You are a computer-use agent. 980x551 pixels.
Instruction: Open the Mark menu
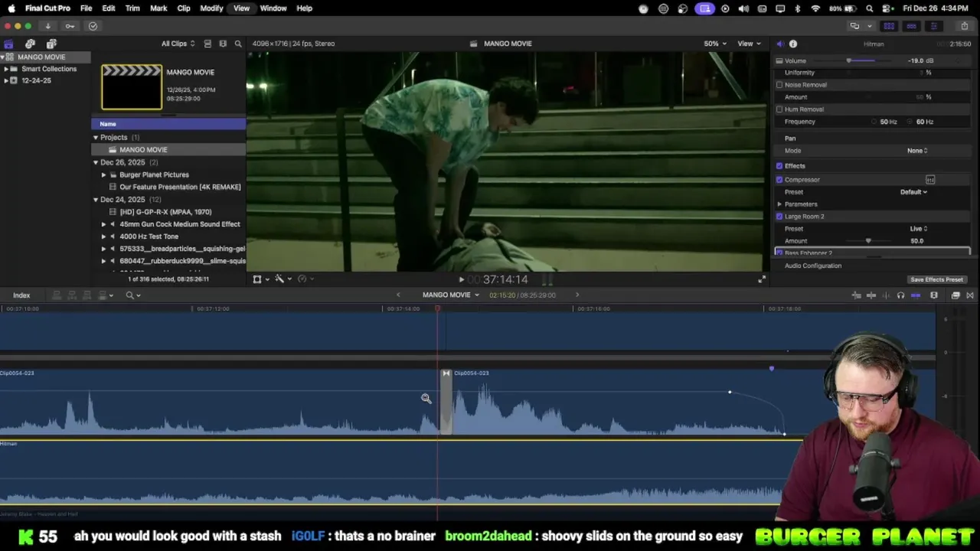click(158, 8)
